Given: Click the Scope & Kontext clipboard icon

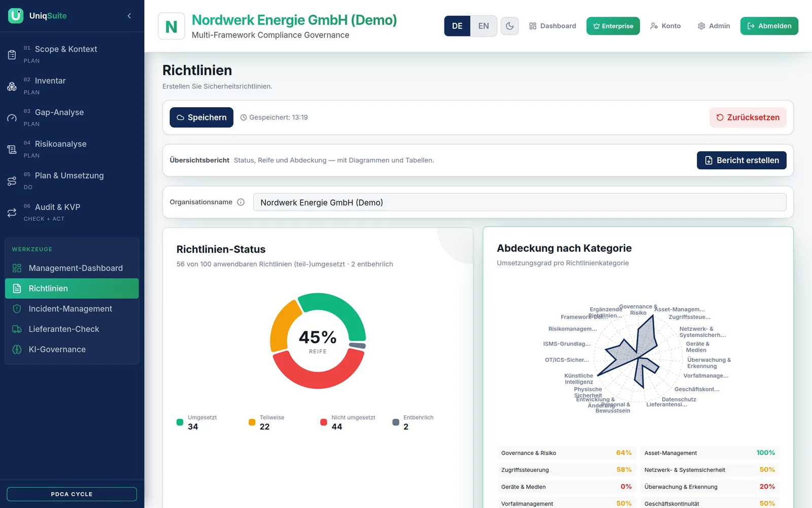Looking at the screenshot, I should [x=12, y=54].
